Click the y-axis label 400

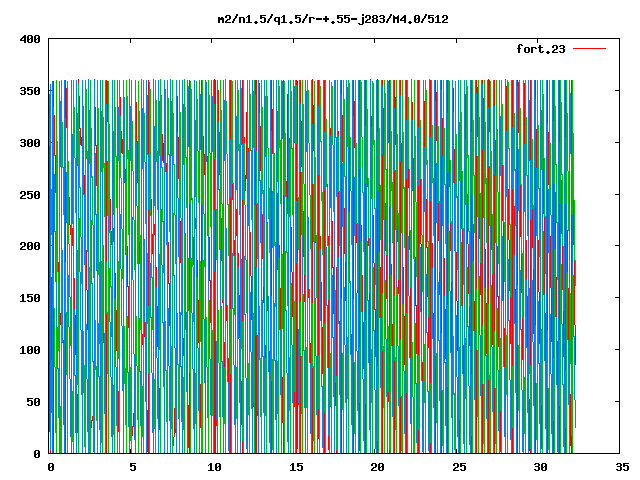[x=30, y=39]
